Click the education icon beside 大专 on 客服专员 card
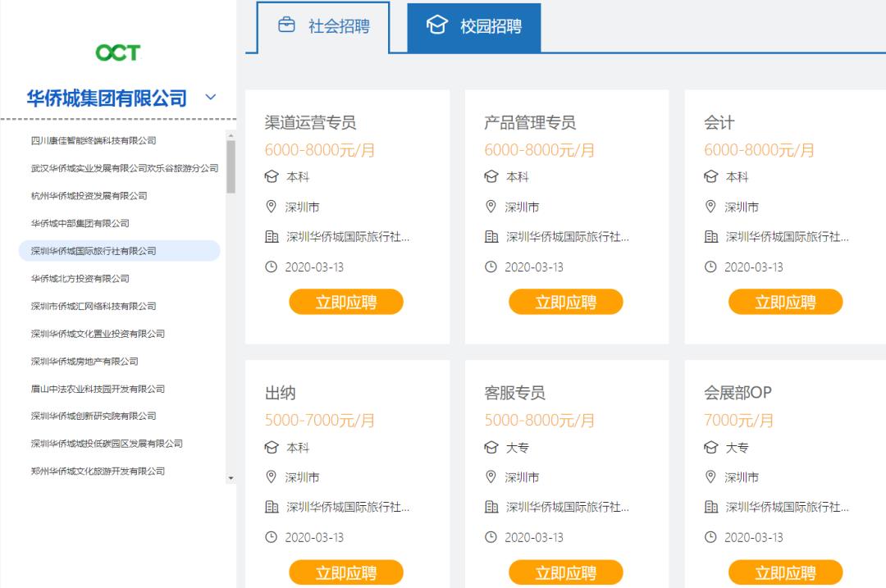 tap(491, 448)
